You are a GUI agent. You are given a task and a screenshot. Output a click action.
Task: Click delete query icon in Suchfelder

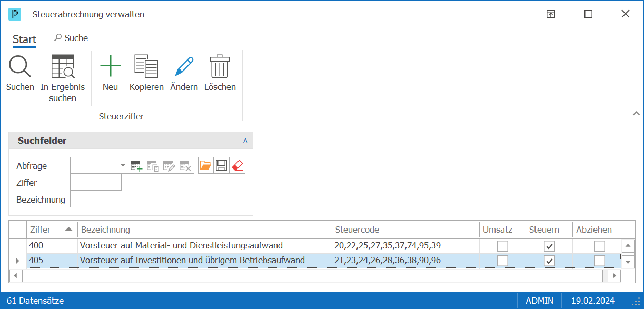(185, 166)
